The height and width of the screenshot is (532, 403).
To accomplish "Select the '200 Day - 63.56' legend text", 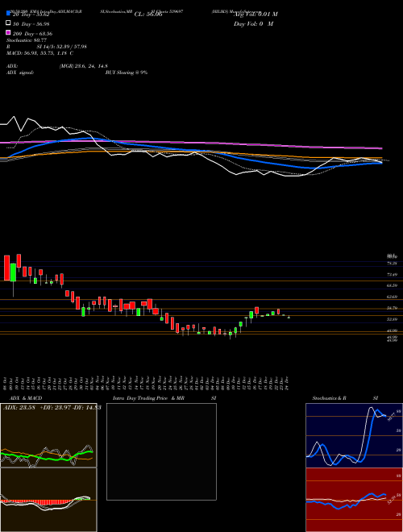I will pyautogui.click(x=32, y=34).
